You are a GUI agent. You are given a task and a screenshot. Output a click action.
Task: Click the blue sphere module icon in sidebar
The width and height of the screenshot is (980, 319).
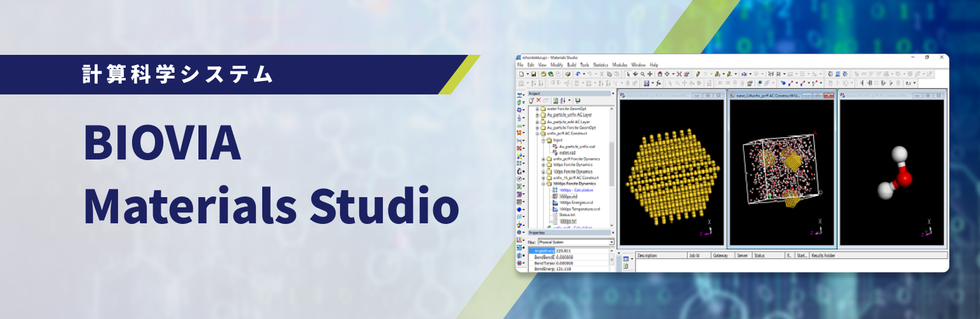point(519,209)
